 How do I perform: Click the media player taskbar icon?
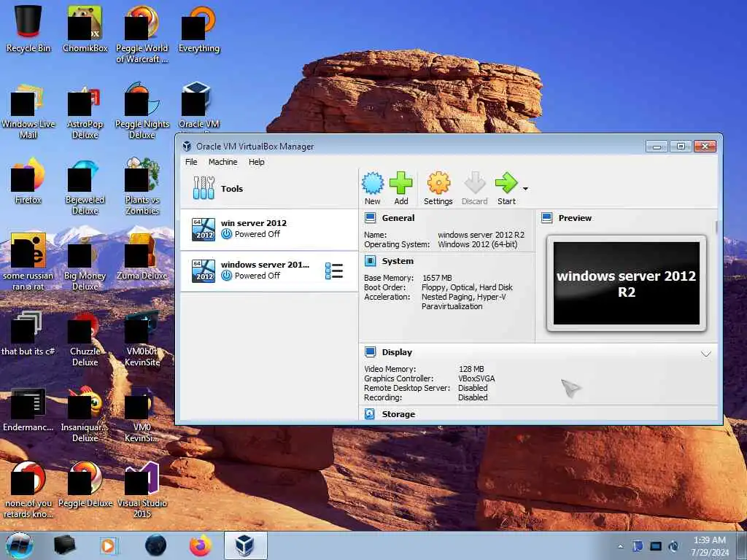[x=109, y=545]
